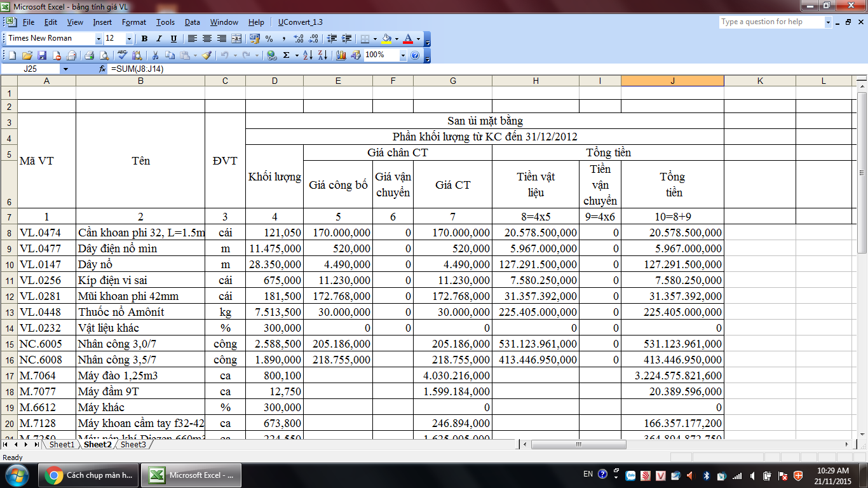Toggle bold formatting

144,39
